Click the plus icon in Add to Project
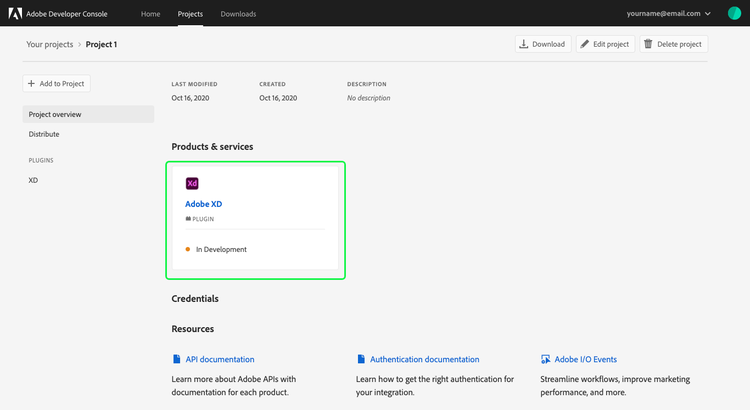Image resolution: width=750 pixels, height=410 pixels. (x=31, y=83)
